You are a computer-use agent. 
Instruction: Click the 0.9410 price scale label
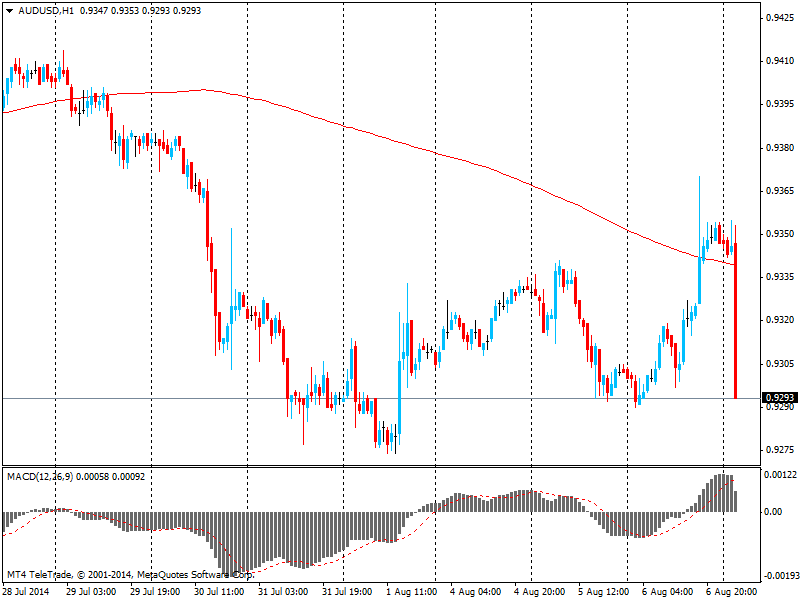(x=780, y=61)
